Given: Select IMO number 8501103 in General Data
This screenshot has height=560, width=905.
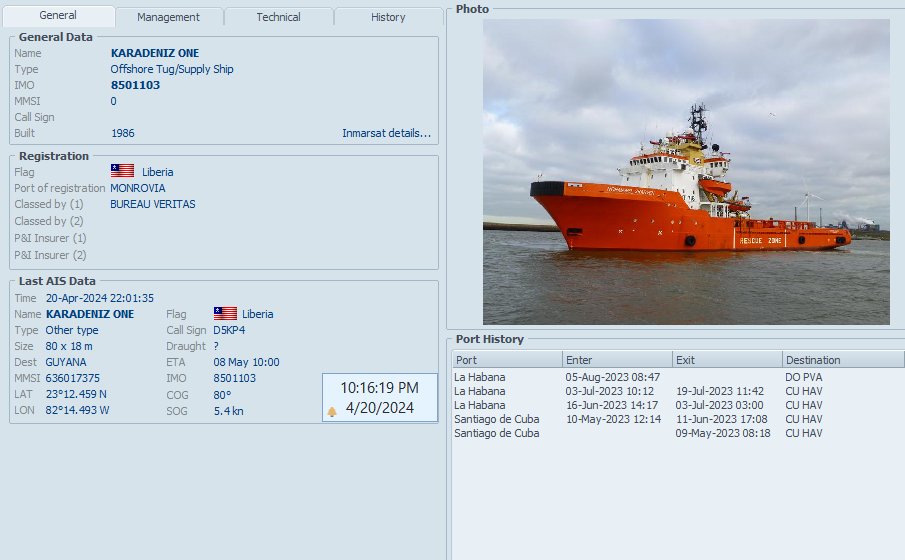Looking at the screenshot, I should coord(135,85).
